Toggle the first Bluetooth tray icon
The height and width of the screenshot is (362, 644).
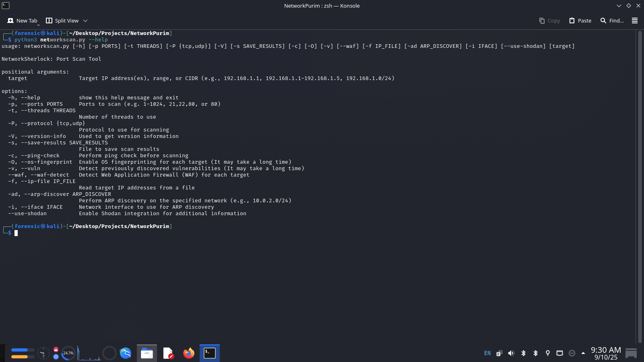point(523,353)
